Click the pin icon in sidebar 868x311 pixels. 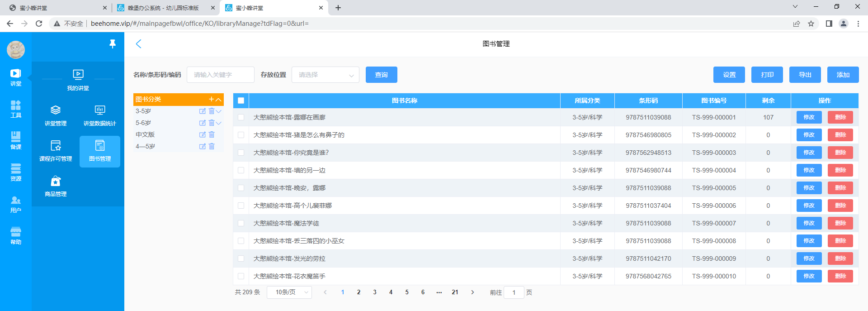coord(113,43)
